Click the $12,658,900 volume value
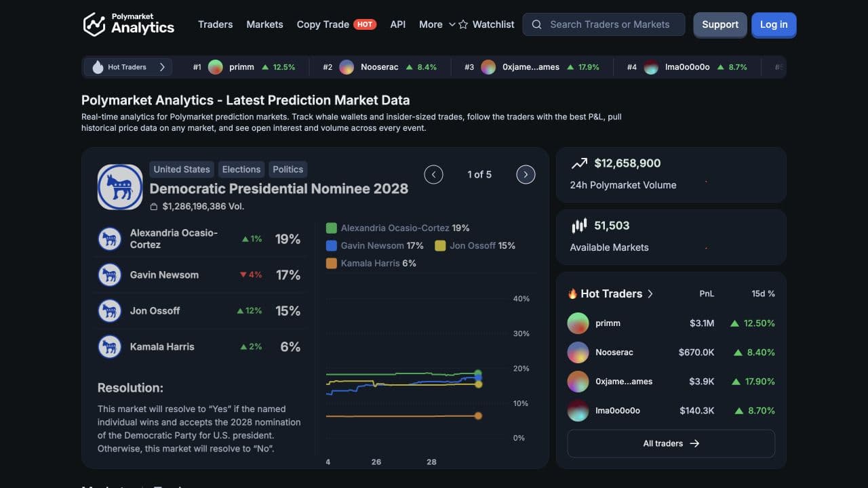The width and height of the screenshot is (868, 488). (627, 163)
